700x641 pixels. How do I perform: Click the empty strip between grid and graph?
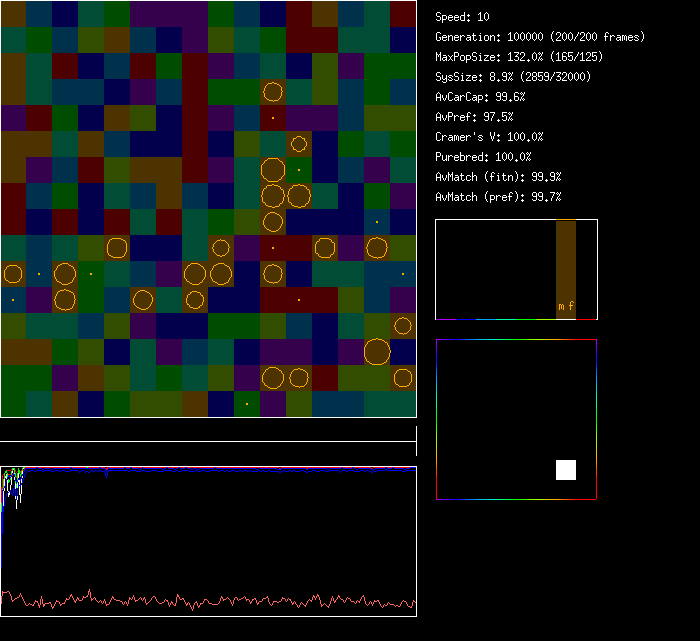point(208,432)
